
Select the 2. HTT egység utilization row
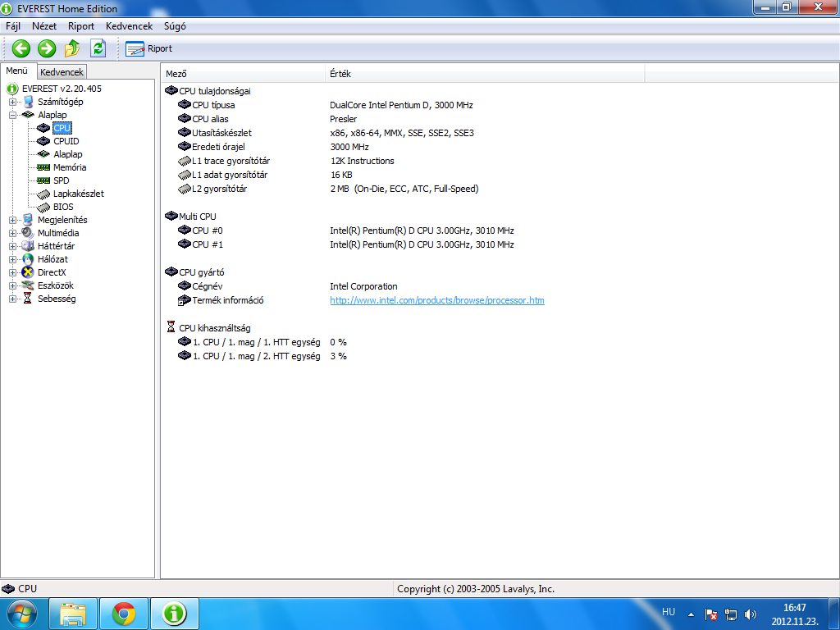coord(262,356)
